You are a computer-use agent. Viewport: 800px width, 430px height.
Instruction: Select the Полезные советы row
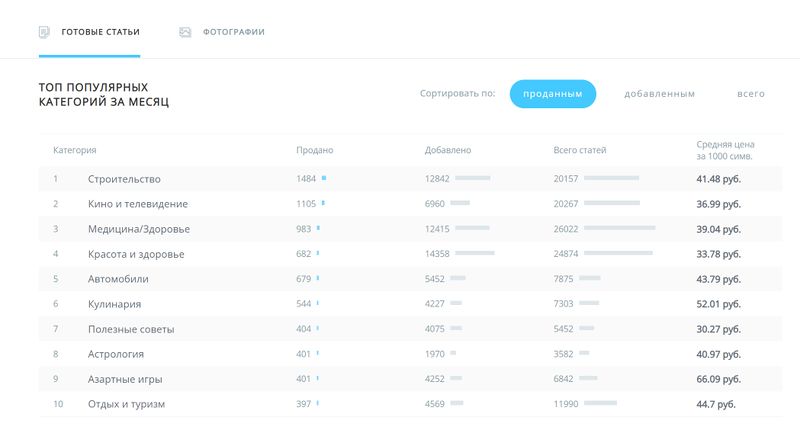click(x=410, y=329)
